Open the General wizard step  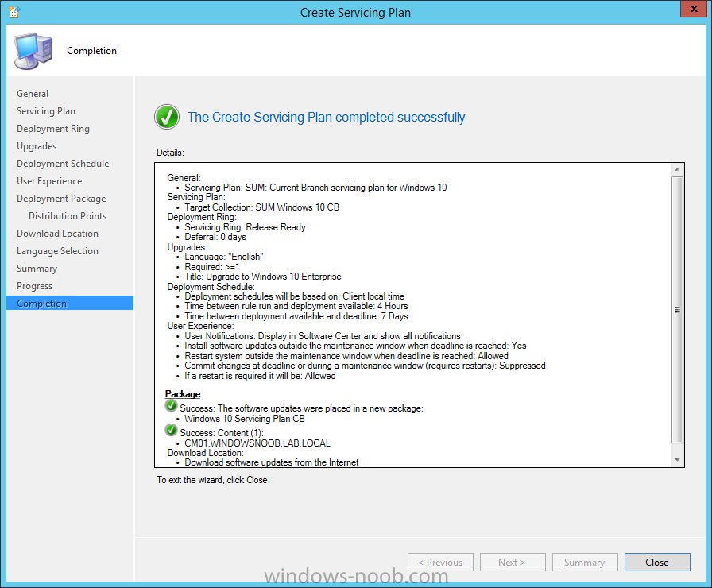coord(33,94)
